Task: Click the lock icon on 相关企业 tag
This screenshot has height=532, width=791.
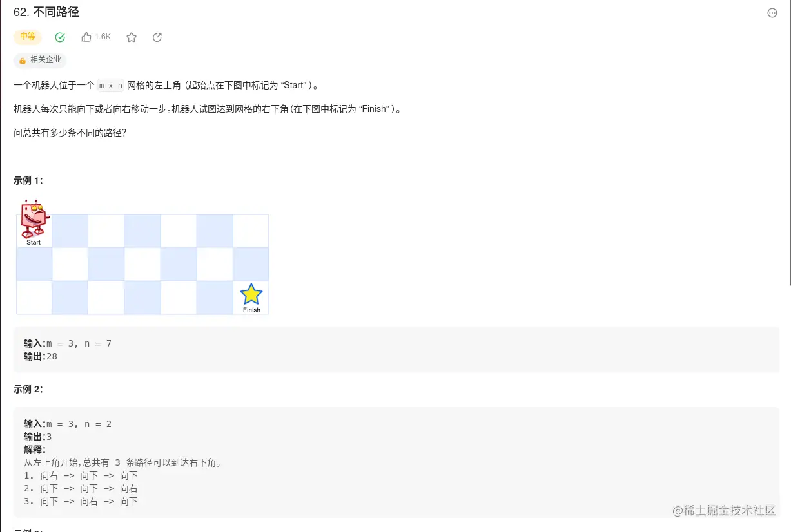Action: point(23,61)
